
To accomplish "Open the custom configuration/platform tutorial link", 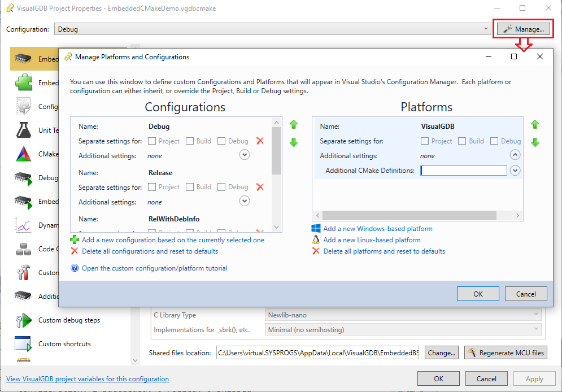I will [154, 268].
